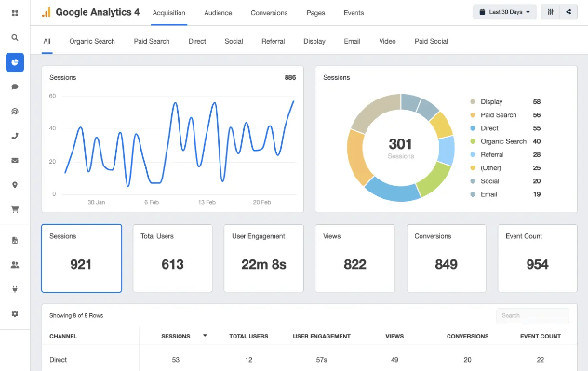Sort by CONVERSIONS column header
588x371 pixels.
(x=467, y=337)
